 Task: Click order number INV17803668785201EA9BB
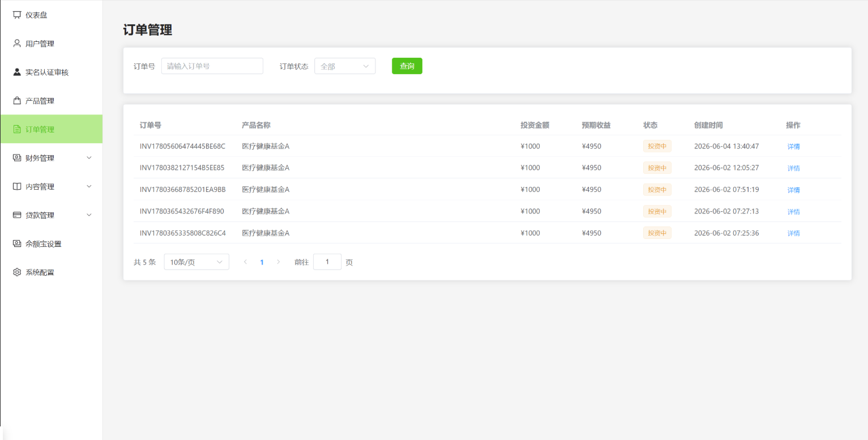[183, 189]
